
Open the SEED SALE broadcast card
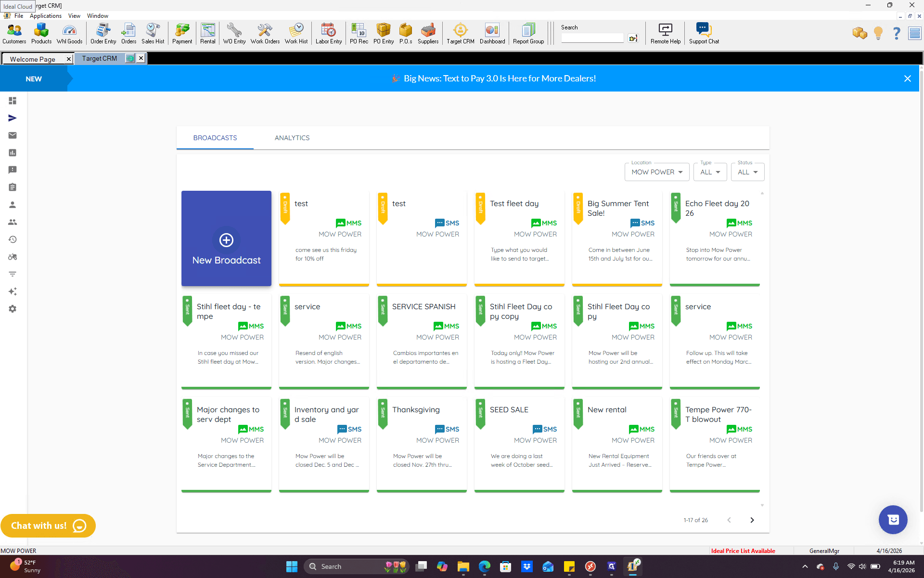click(x=519, y=445)
